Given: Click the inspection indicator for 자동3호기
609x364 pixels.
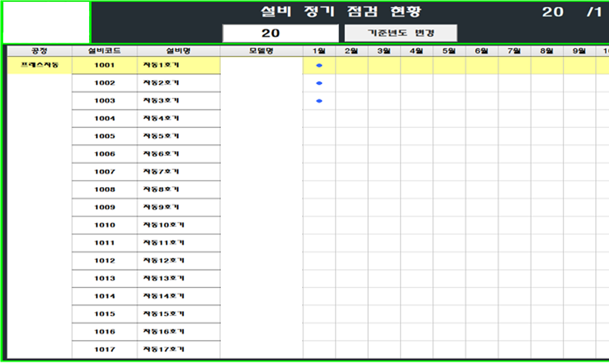Looking at the screenshot, I should (318, 100).
